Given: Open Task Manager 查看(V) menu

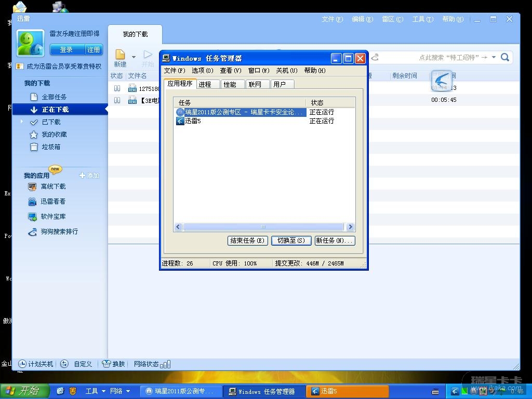Looking at the screenshot, I should [231, 71].
